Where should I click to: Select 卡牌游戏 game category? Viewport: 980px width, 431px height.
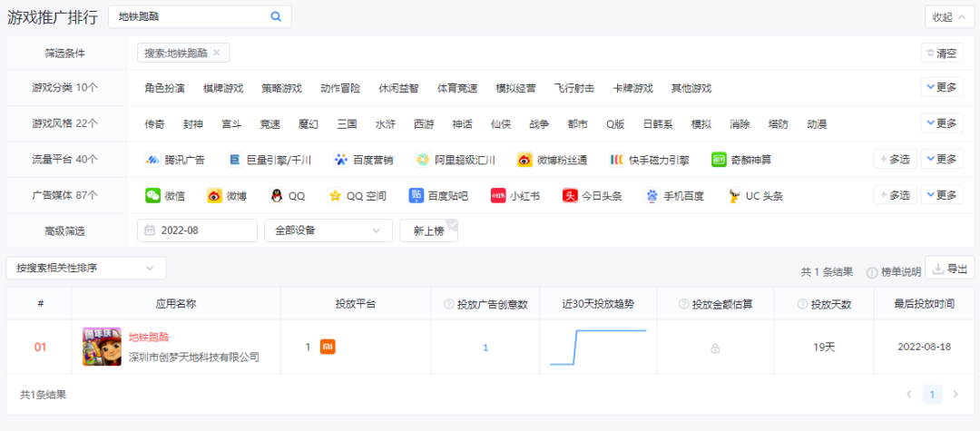point(632,88)
